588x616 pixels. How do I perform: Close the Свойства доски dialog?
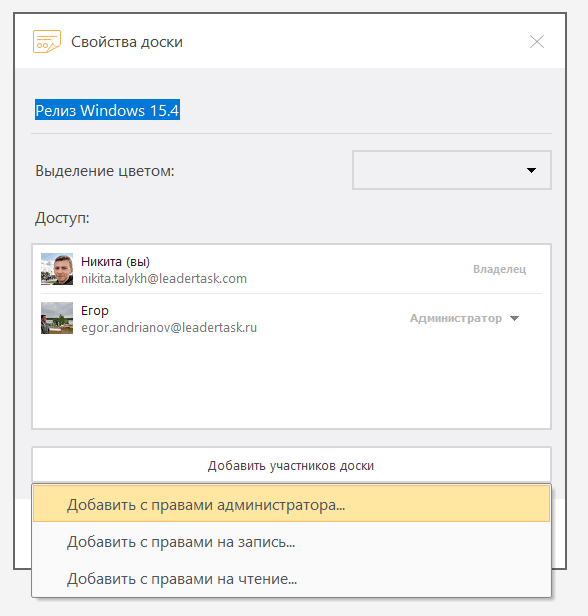[x=537, y=42]
